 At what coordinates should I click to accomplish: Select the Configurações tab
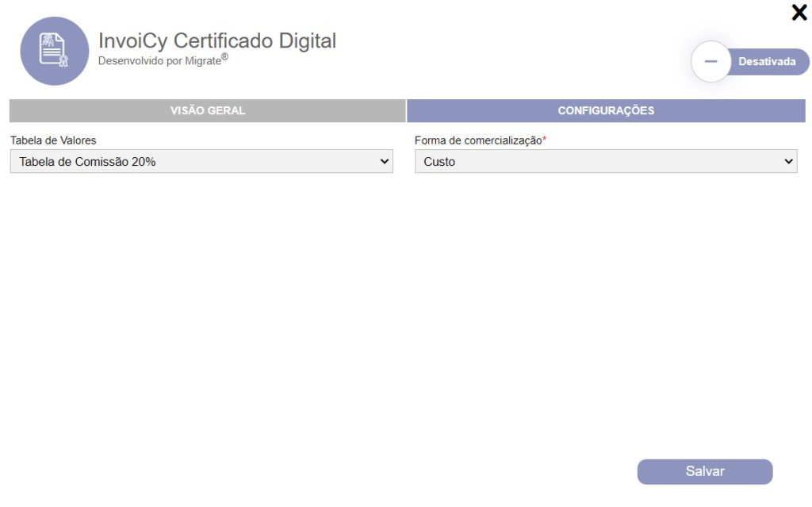point(606,111)
